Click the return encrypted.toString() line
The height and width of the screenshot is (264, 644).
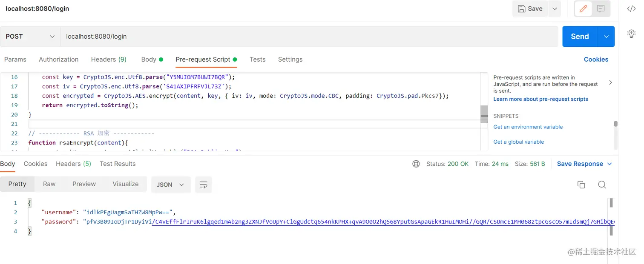point(90,105)
